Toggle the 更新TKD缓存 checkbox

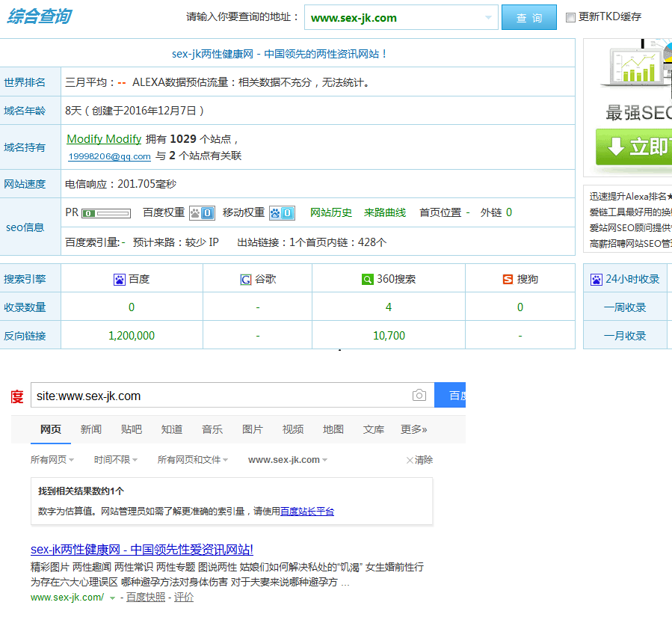point(570,17)
